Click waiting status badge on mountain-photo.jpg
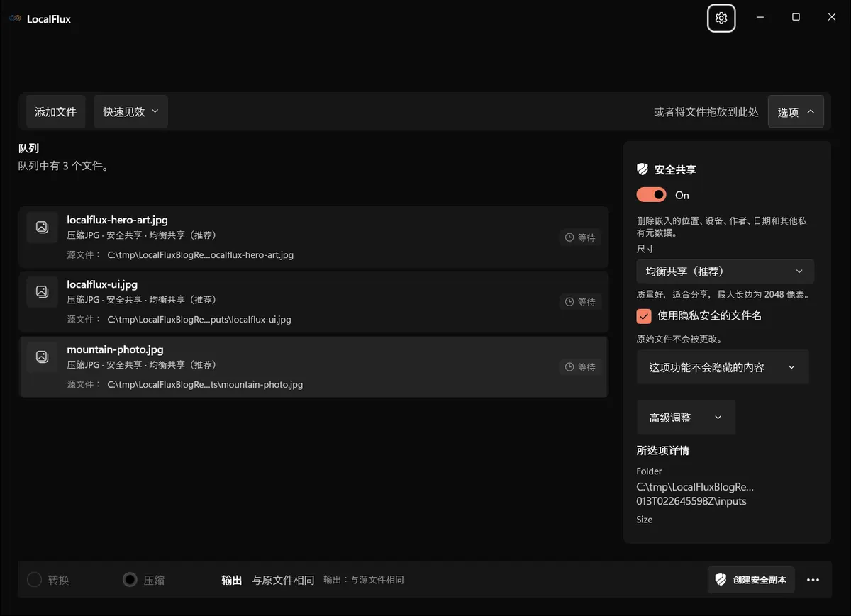Viewport: 851px width, 616px height. tap(580, 367)
